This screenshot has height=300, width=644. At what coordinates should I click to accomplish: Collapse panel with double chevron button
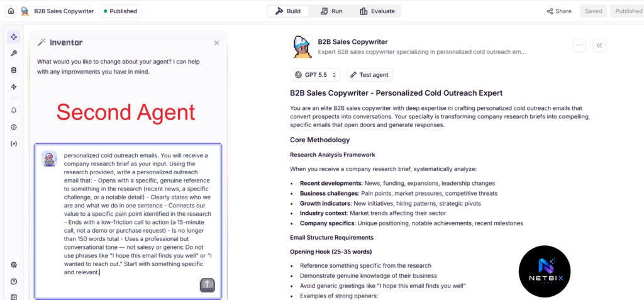[x=599, y=45]
